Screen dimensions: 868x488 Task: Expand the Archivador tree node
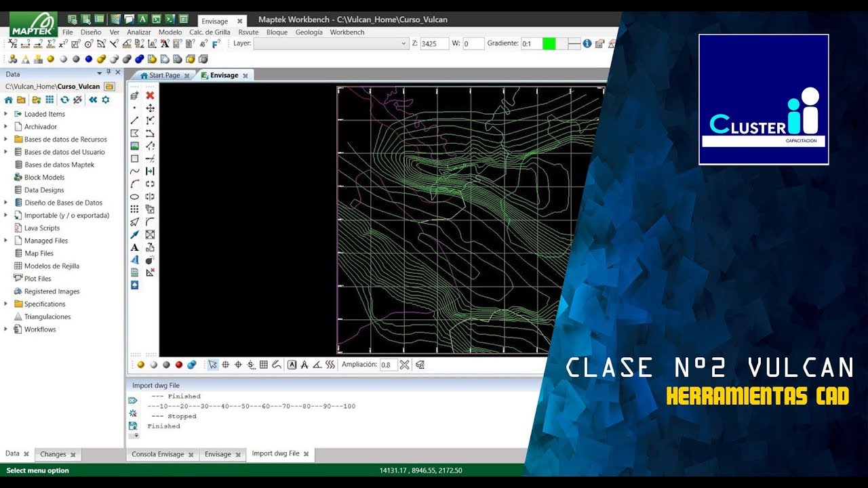tap(6, 127)
